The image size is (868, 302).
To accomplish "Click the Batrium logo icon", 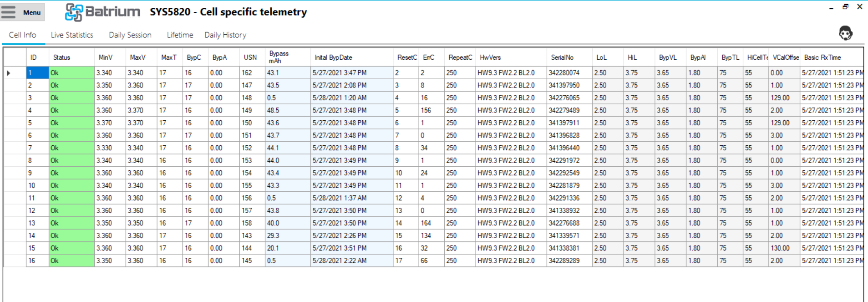I will point(74,12).
